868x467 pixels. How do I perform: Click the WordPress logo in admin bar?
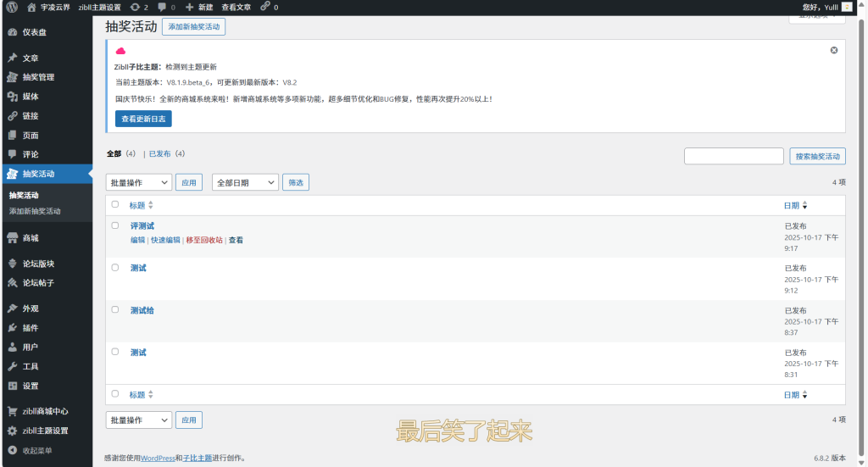click(x=12, y=7)
